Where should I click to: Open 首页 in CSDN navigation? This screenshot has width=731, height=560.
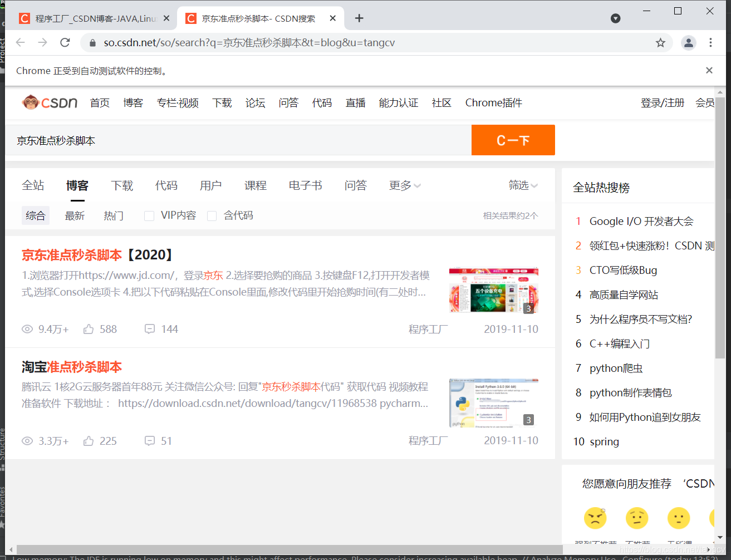click(x=100, y=102)
